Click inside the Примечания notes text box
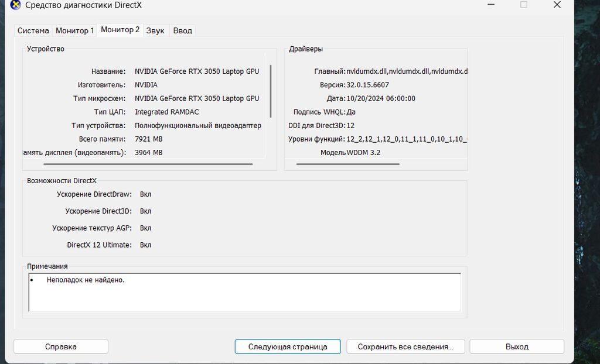The height and width of the screenshot is (364, 600). (x=245, y=293)
